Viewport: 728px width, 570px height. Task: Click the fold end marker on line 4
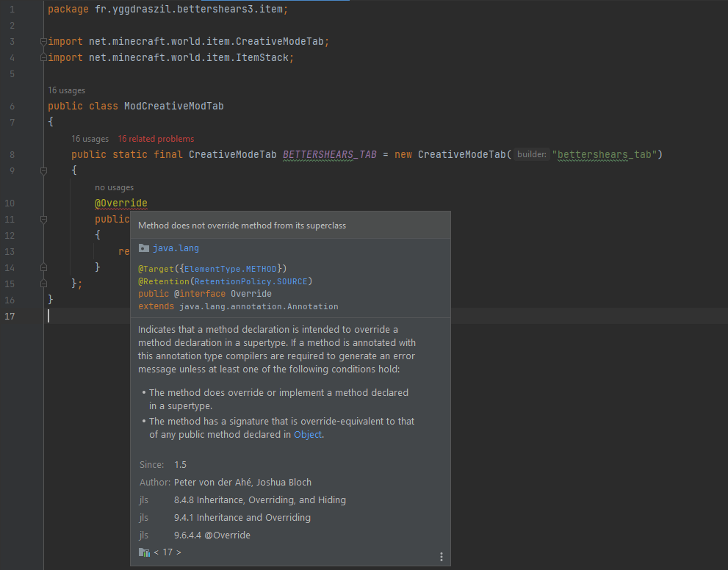point(43,58)
